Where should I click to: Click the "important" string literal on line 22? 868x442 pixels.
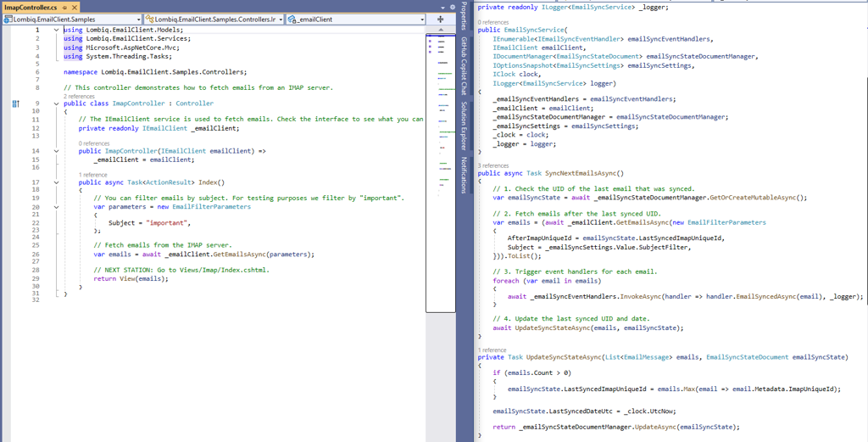point(168,222)
